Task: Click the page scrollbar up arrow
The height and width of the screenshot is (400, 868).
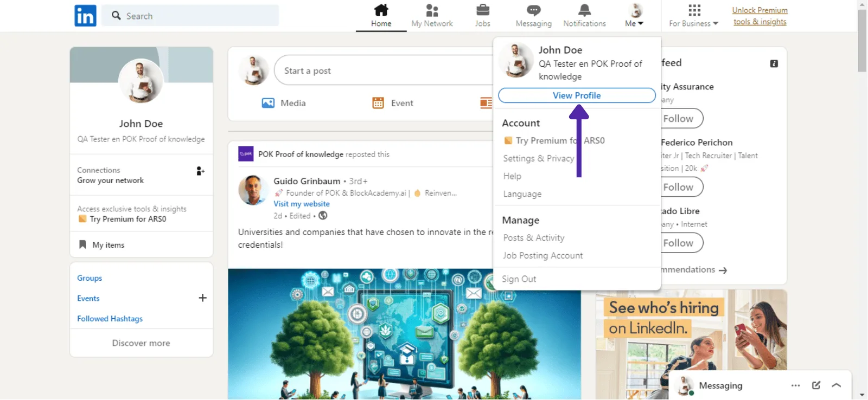Action: tap(862, 4)
